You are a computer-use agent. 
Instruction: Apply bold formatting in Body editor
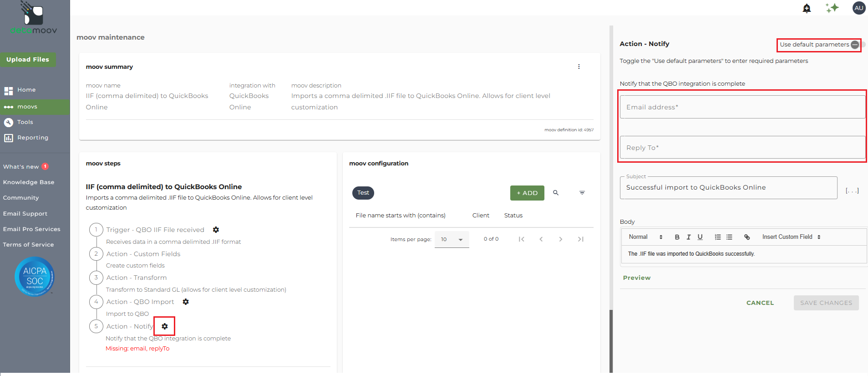(677, 237)
